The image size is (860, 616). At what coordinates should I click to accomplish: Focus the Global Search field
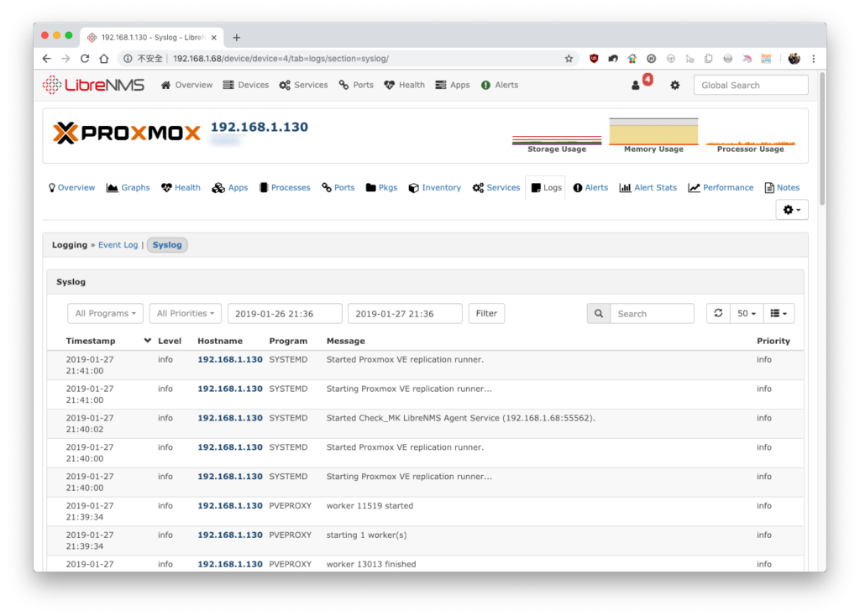[x=751, y=85]
